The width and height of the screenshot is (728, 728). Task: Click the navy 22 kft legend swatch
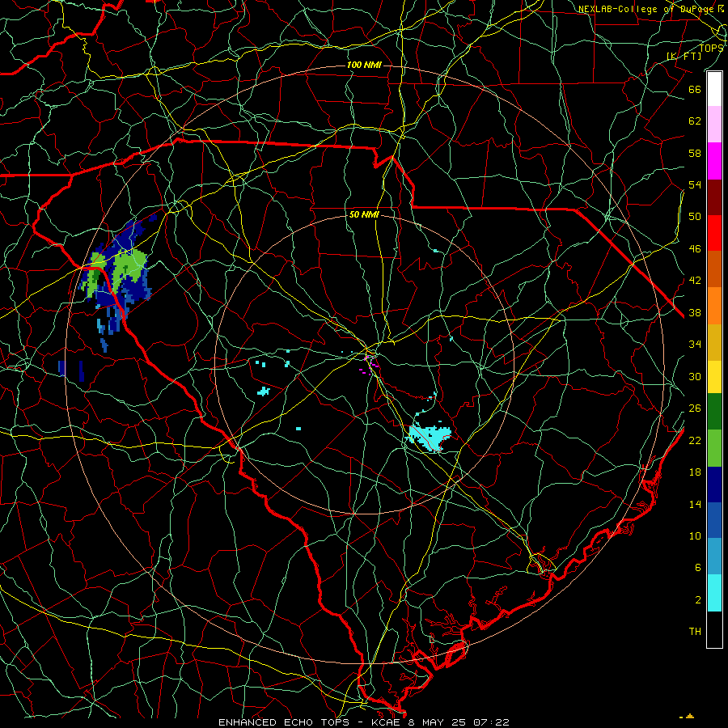tap(714, 485)
